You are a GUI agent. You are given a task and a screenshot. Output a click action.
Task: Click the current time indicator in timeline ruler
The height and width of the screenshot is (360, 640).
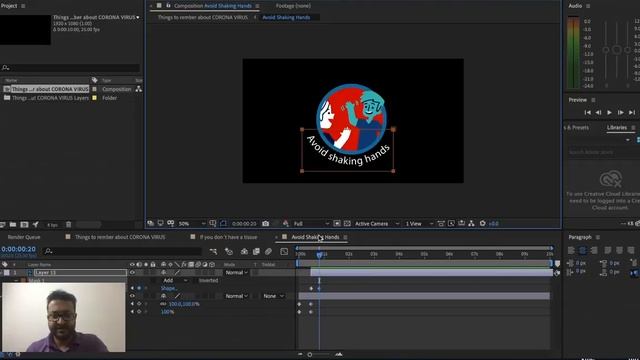pos(319,254)
